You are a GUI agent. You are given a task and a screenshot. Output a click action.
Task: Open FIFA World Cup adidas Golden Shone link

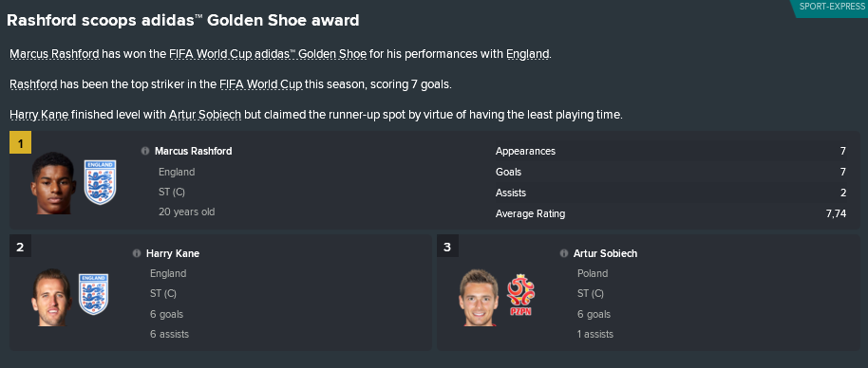(268, 54)
